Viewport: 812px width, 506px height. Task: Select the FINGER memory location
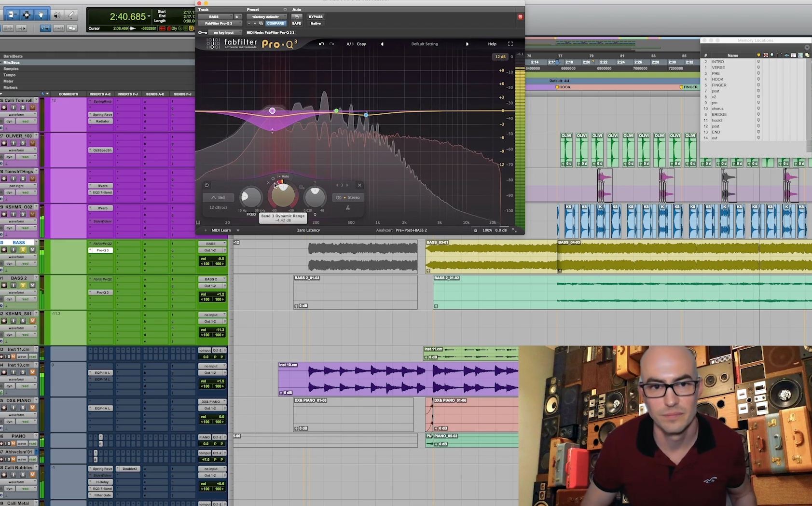[x=719, y=85]
